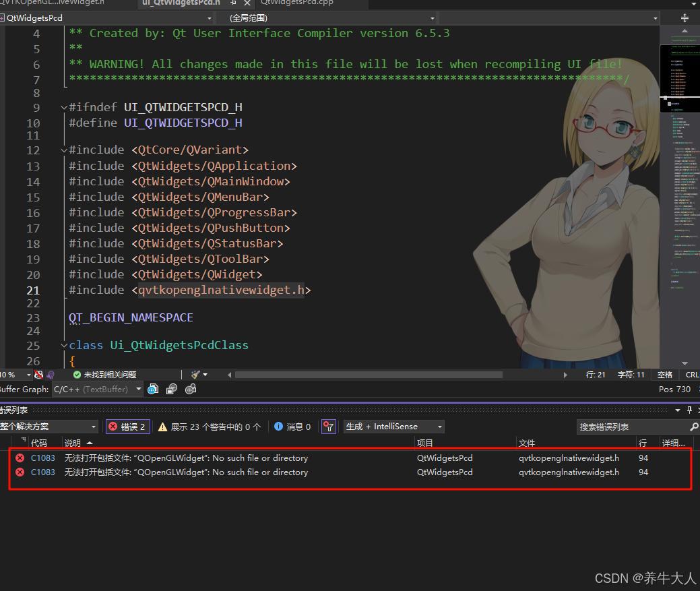
Task: Click the 字符: 11 column indicator
Action: click(631, 375)
